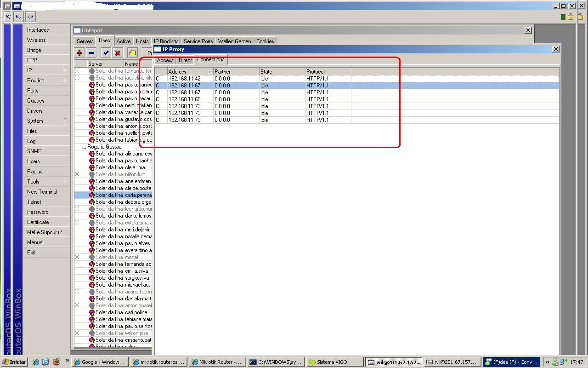Image resolution: width=588 pixels, height=368 pixels.
Task: Click the blue checkmark Enable button
Action: pyautogui.click(x=106, y=53)
